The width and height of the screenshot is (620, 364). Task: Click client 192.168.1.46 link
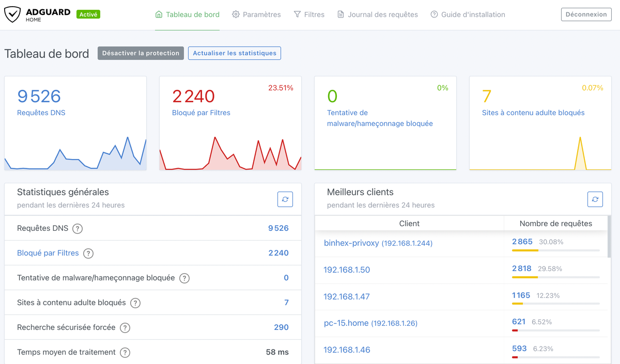point(347,350)
